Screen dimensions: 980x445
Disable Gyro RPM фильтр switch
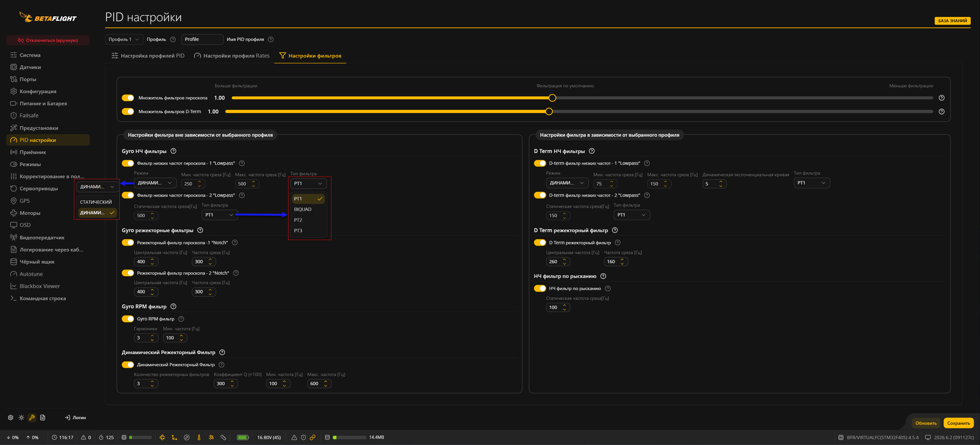128,319
